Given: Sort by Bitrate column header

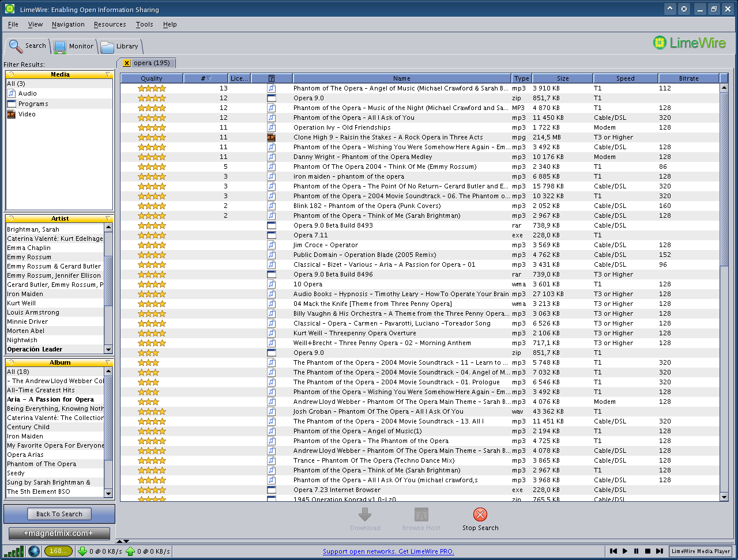Looking at the screenshot, I should (x=688, y=78).
